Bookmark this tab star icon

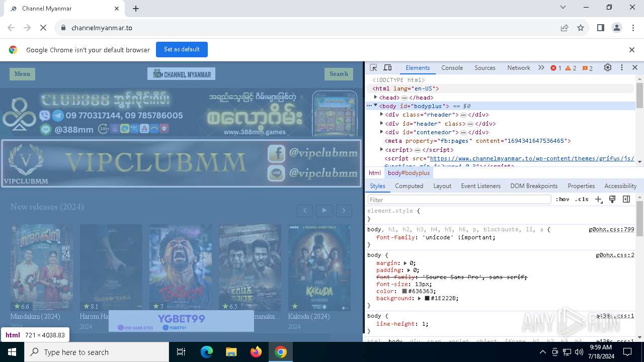[x=581, y=28]
